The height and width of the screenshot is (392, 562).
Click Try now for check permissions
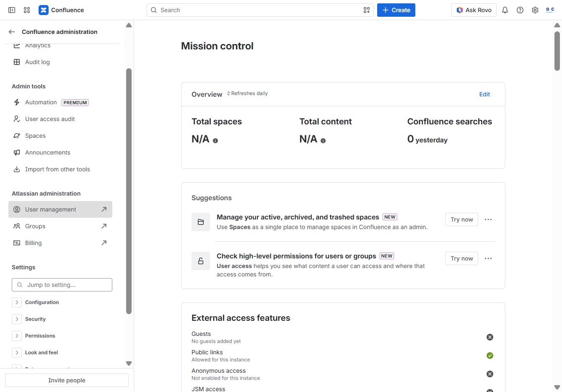(462, 258)
